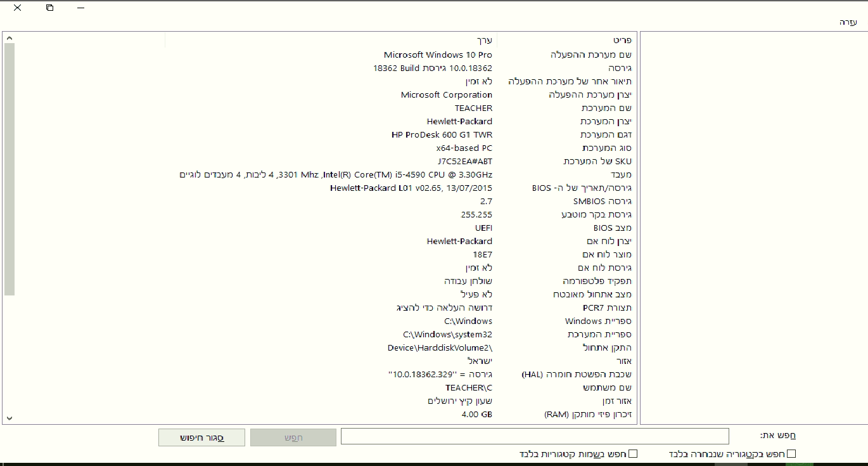Select the מוצר לוח אם item
This screenshot has height=466, width=868.
click(607, 255)
